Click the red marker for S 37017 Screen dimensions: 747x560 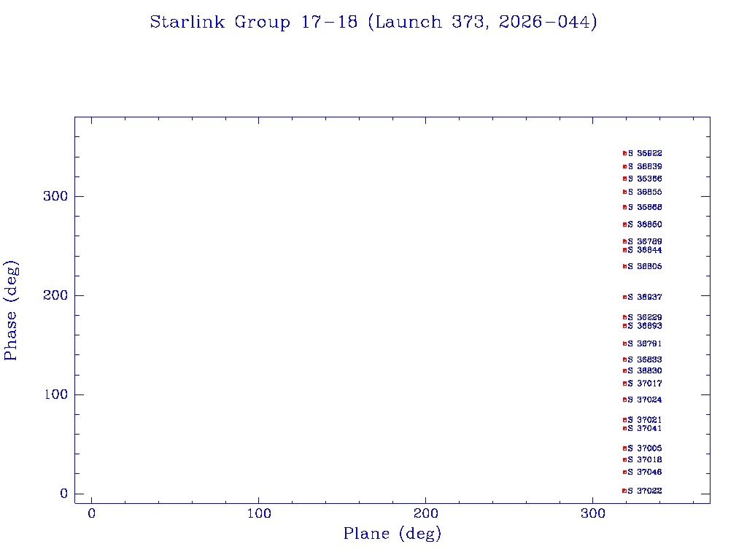(x=624, y=384)
